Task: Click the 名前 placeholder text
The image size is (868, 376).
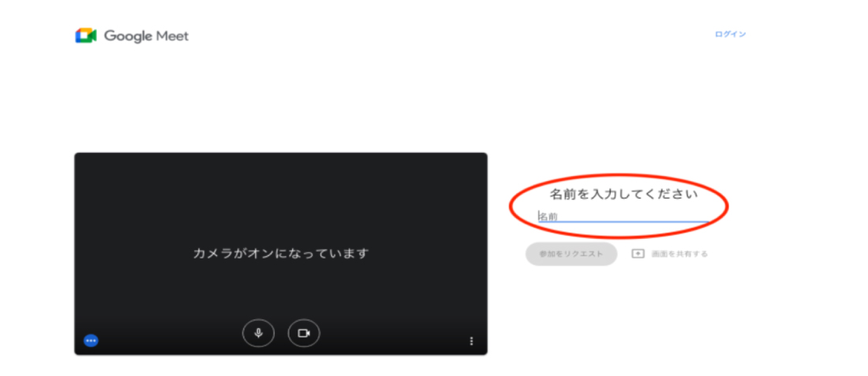Action: pyautogui.click(x=548, y=217)
